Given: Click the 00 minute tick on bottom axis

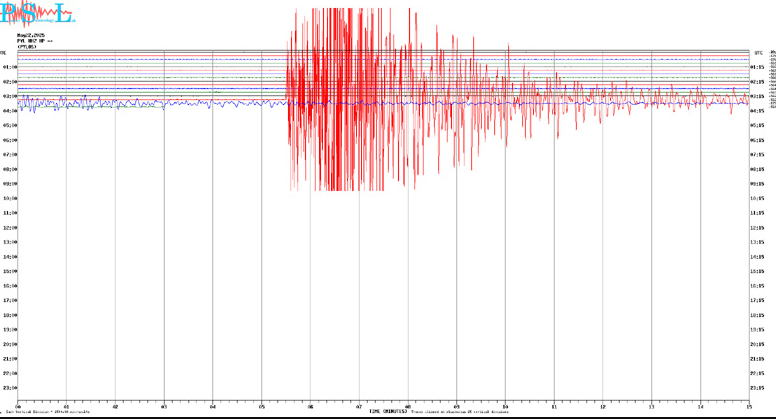Looking at the screenshot, I should click(x=18, y=407).
